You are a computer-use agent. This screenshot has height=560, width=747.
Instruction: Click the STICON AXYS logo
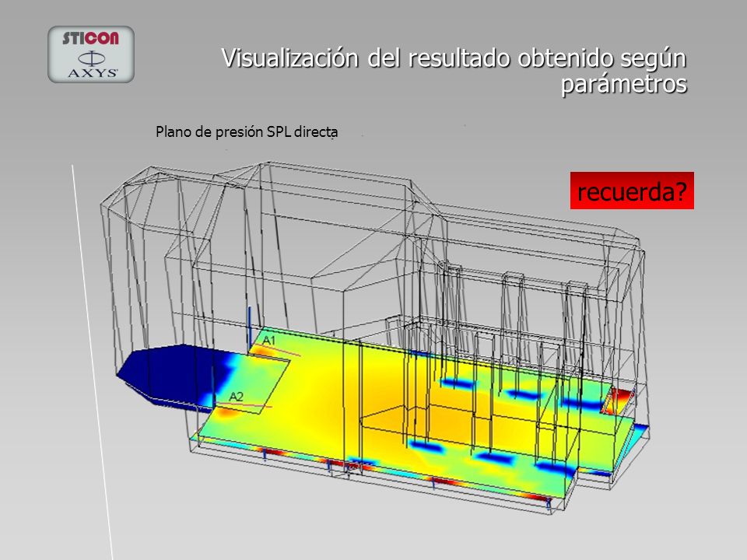[91, 54]
